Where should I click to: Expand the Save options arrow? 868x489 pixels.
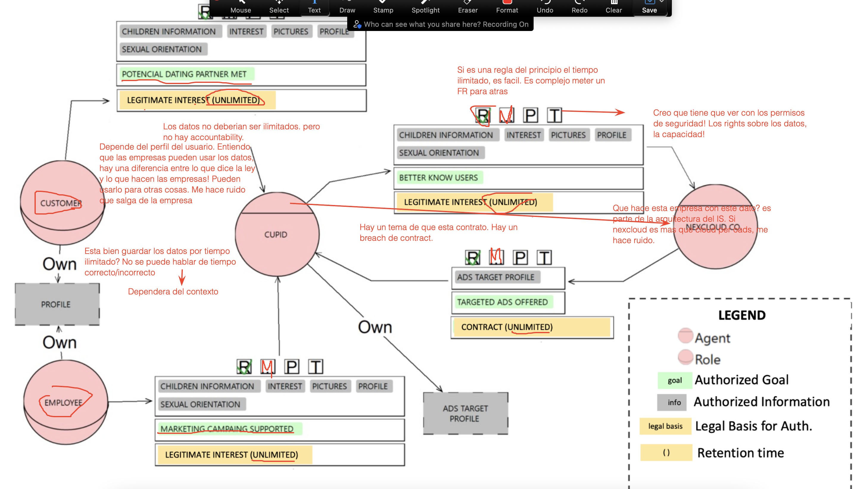[x=662, y=2]
